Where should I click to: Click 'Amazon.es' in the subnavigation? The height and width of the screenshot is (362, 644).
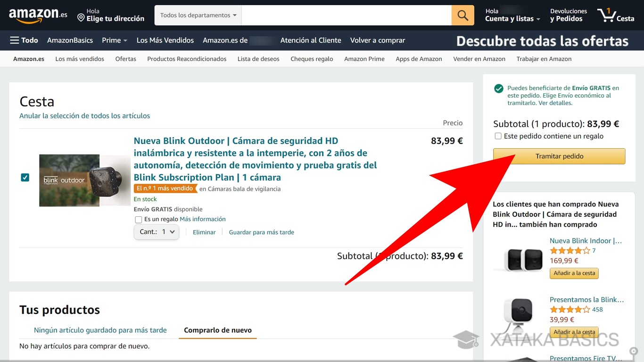click(x=29, y=59)
